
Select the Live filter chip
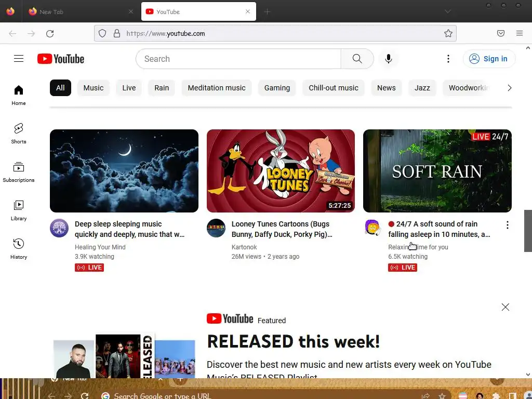pos(129,88)
